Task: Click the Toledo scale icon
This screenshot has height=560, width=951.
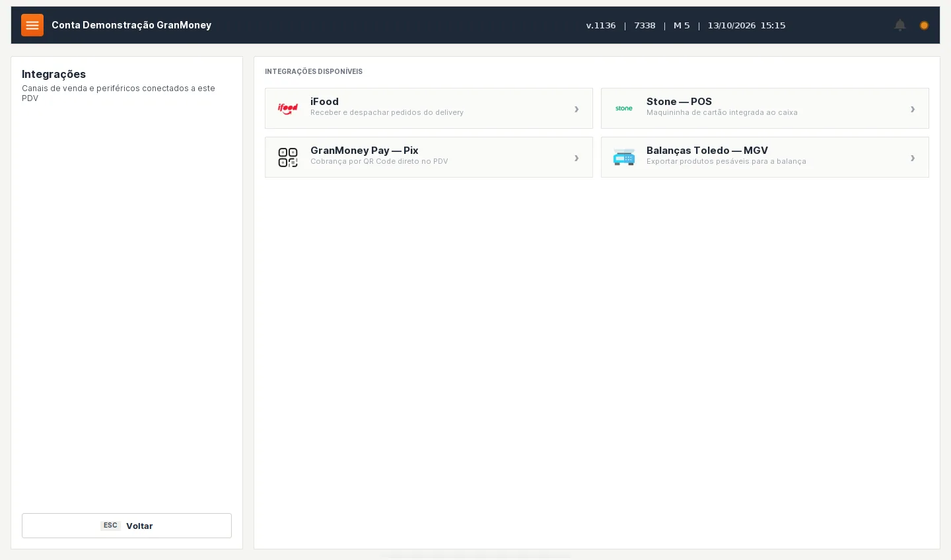Action: click(x=624, y=157)
